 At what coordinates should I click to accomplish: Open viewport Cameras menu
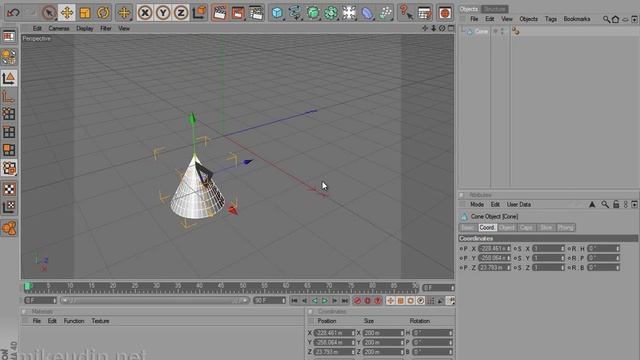[x=59, y=28]
